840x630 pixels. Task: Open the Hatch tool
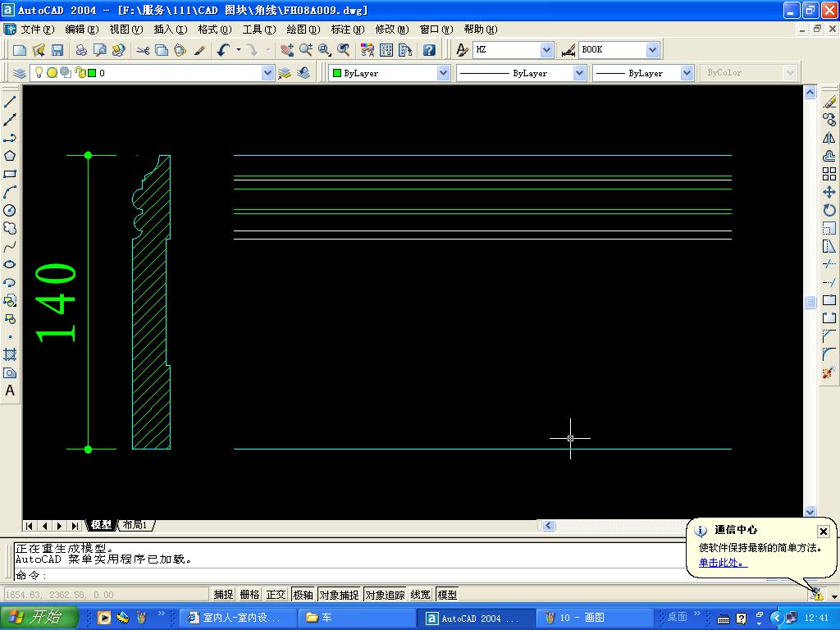point(10,354)
